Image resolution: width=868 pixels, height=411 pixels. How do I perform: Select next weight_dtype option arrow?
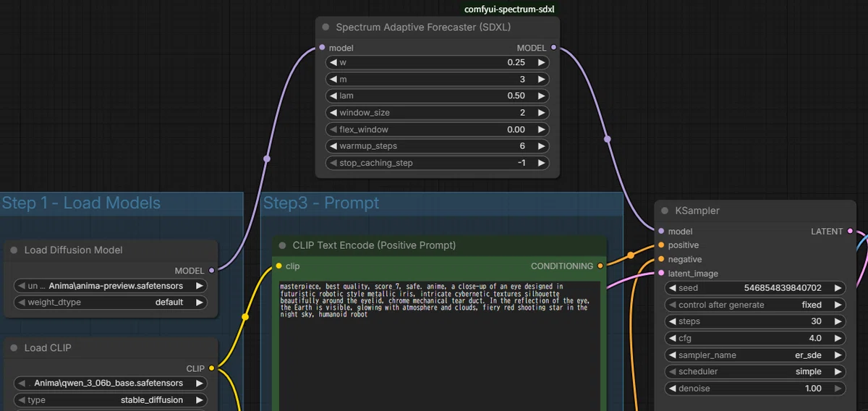pos(199,302)
